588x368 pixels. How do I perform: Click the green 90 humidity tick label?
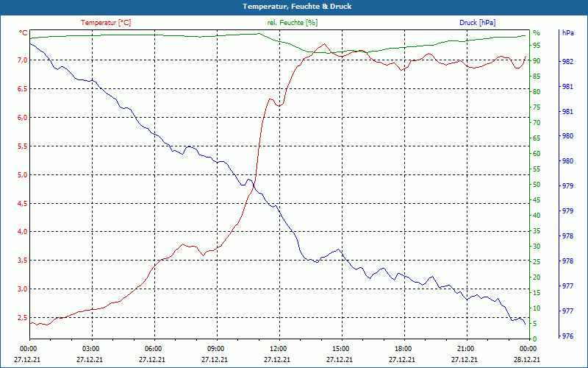537,61
